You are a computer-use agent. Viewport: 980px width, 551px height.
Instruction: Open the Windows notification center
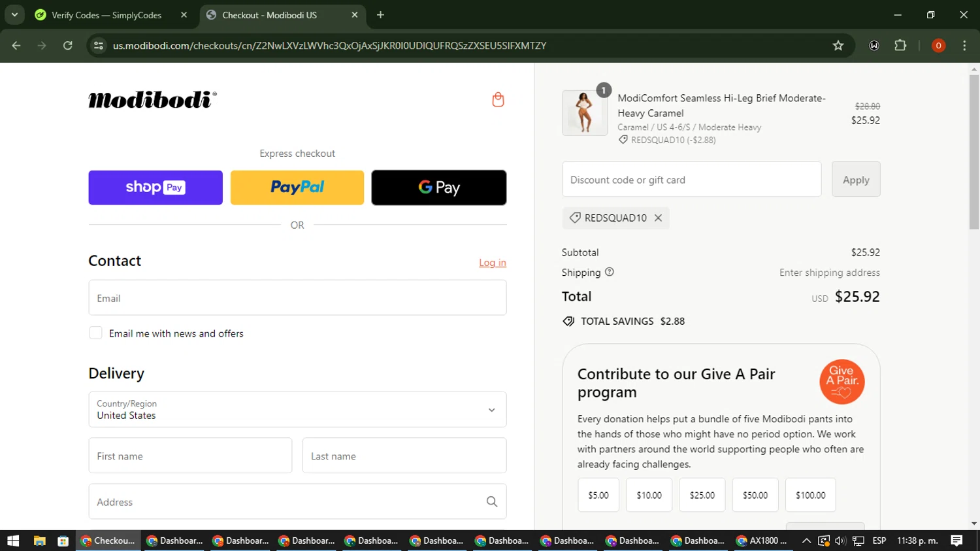click(956, 541)
